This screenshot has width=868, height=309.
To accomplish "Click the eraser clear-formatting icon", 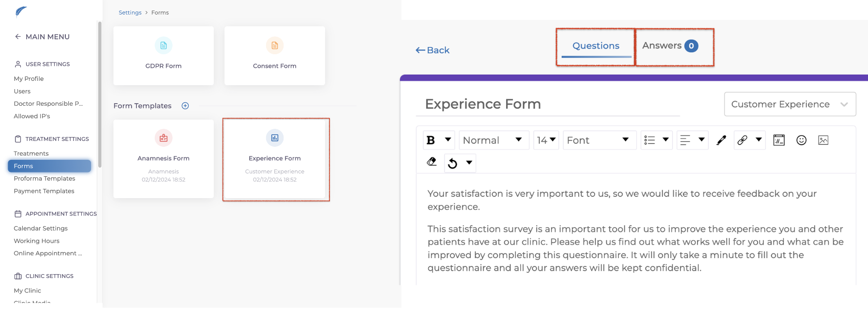I will [432, 162].
